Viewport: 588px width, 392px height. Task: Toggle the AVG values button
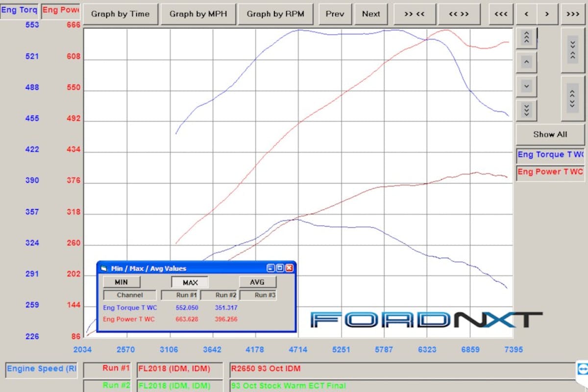tap(257, 282)
